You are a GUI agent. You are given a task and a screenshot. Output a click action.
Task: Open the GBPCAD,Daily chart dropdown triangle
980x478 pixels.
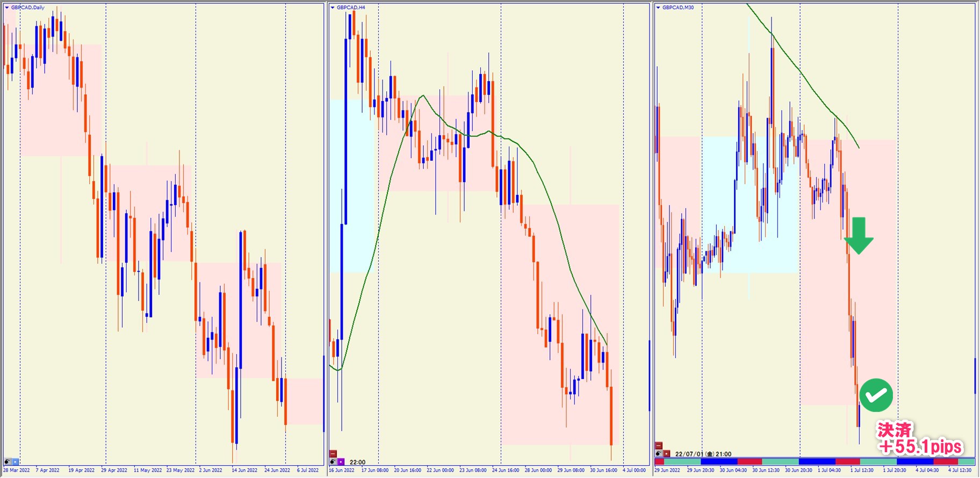click(6, 8)
